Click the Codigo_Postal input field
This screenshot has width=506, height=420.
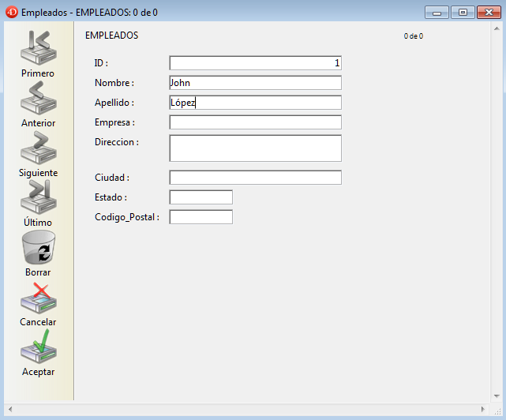coord(201,217)
